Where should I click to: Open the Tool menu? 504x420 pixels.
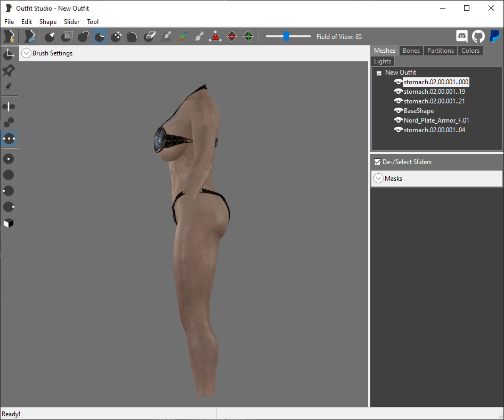pos(93,21)
